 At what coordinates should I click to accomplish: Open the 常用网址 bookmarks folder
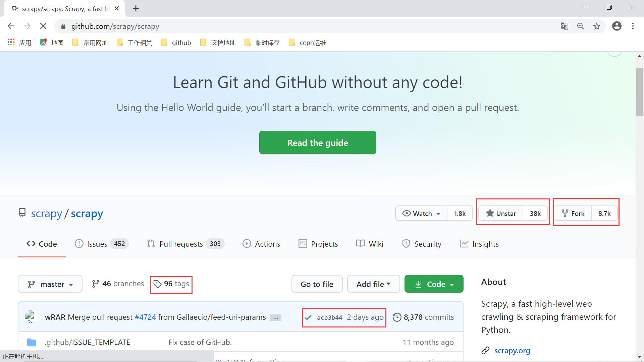pos(90,43)
